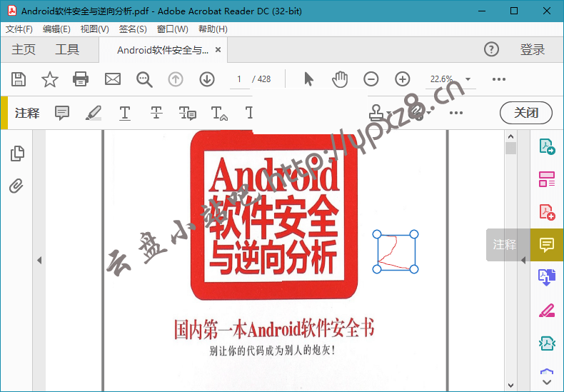Collapse right tools pane arrow
The image size is (564, 392).
pyautogui.click(x=523, y=260)
